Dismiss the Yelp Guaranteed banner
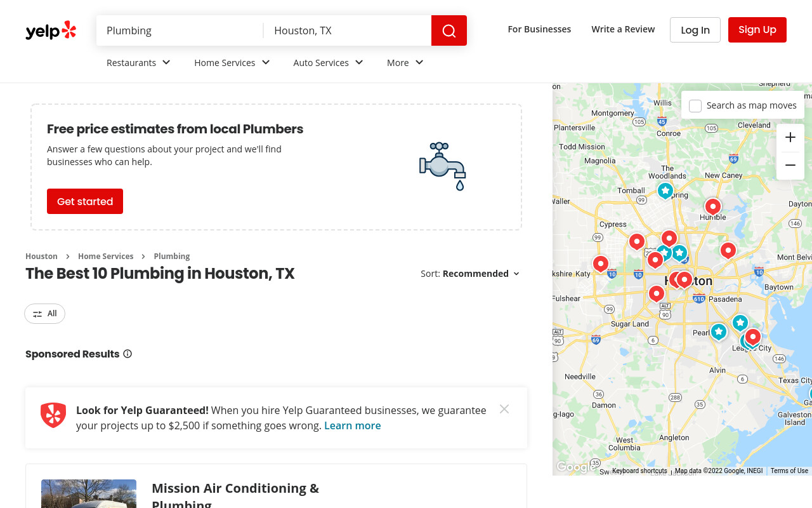The height and width of the screenshot is (508, 812). (x=504, y=409)
